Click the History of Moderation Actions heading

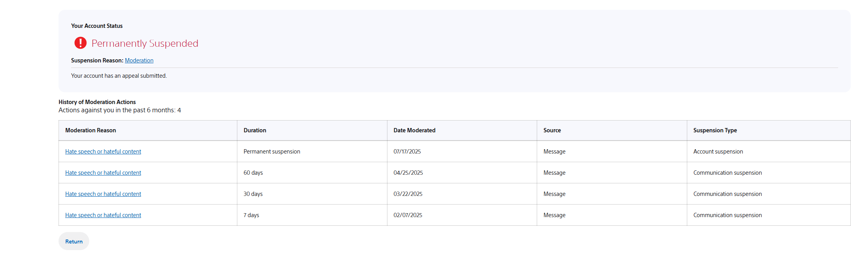97,102
